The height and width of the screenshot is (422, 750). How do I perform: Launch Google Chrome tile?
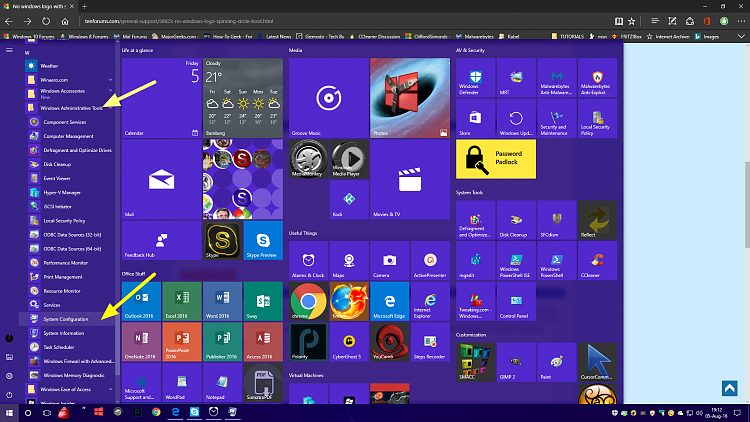tap(309, 301)
